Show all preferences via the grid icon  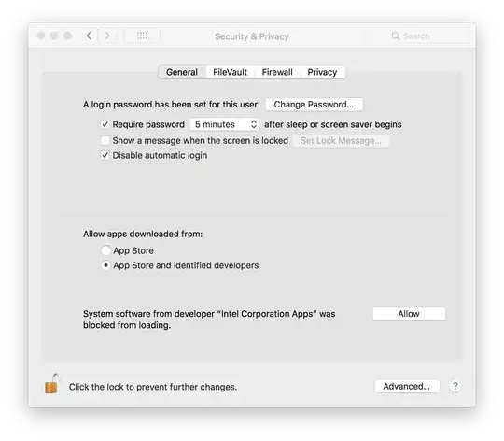pos(142,36)
